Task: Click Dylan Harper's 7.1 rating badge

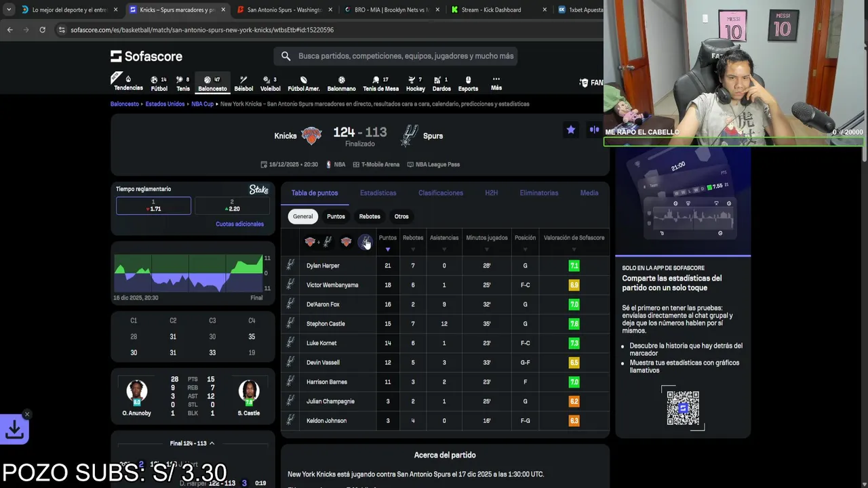Action: coord(574,266)
